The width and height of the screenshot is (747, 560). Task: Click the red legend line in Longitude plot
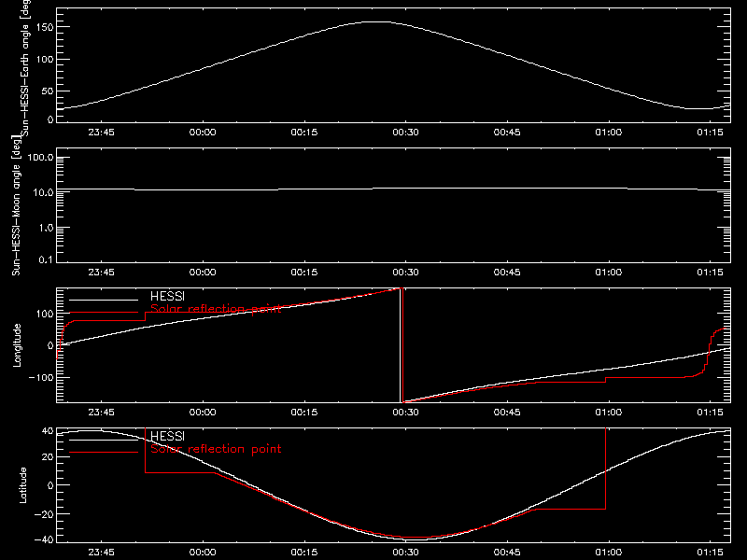click(x=104, y=313)
